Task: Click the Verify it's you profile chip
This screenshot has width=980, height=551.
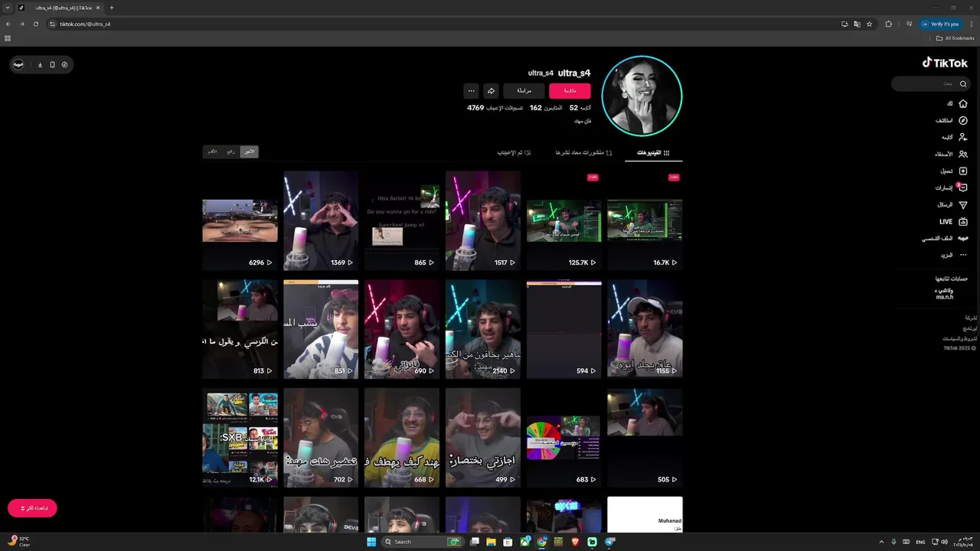Action: pyautogui.click(x=940, y=24)
